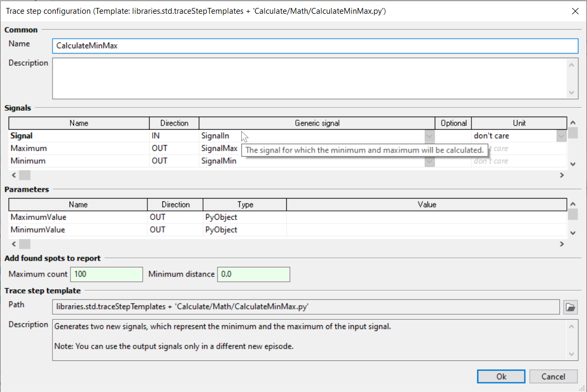Click the Signals Direction column header
The height and width of the screenshot is (392, 587).
[174, 123]
